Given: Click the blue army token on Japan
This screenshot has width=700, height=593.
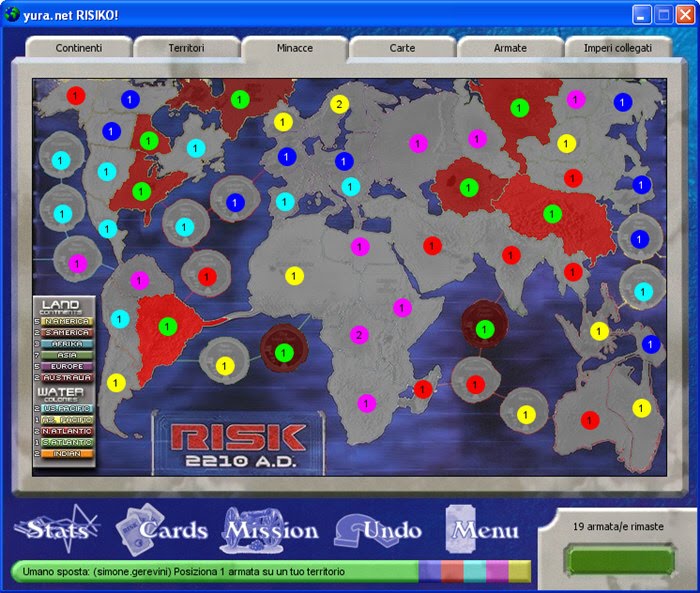Looking at the screenshot, I should [642, 184].
